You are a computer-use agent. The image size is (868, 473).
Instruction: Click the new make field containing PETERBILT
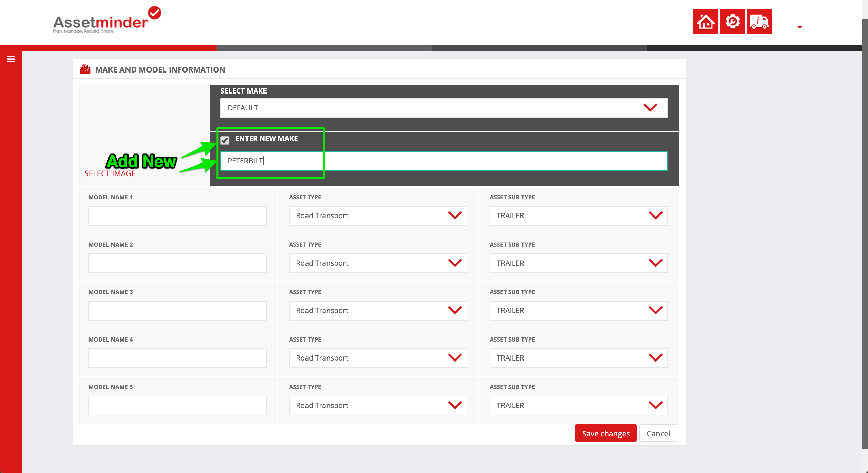[444, 161]
